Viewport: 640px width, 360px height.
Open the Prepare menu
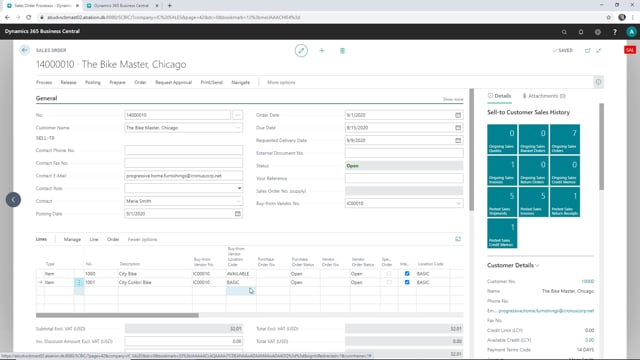117,82
